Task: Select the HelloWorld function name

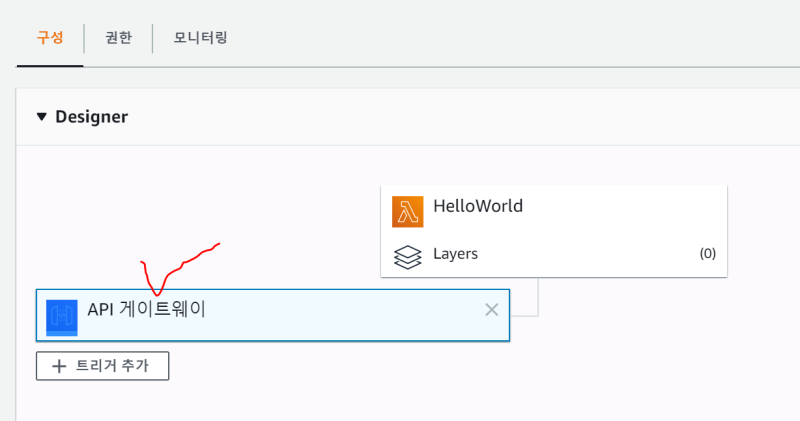Action: (x=478, y=206)
